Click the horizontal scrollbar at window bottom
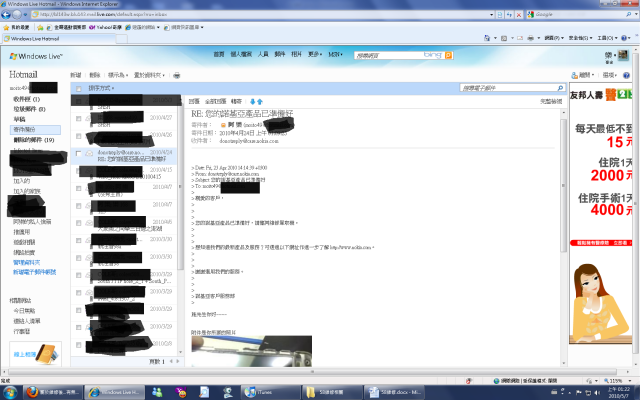Screen dimensions: 640x400 pos(314,372)
